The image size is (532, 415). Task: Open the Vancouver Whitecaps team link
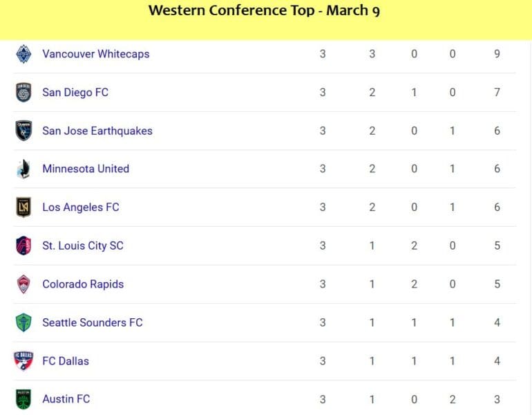pyautogui.click(x=96, y=54)
